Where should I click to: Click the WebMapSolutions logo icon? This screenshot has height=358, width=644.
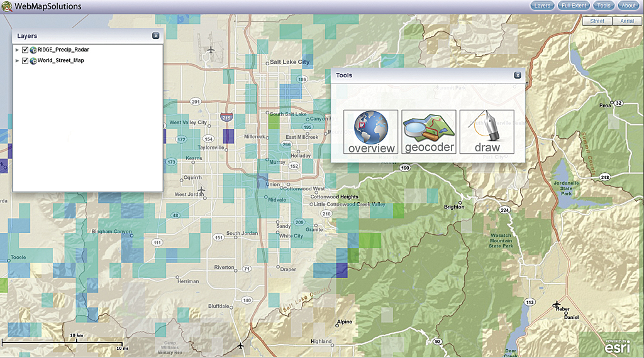pyautogui.click(x=6, y=6)
